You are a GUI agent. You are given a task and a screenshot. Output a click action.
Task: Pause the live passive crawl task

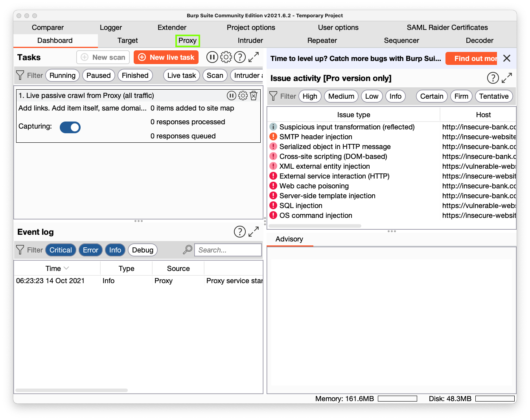(x=232, y=96)
